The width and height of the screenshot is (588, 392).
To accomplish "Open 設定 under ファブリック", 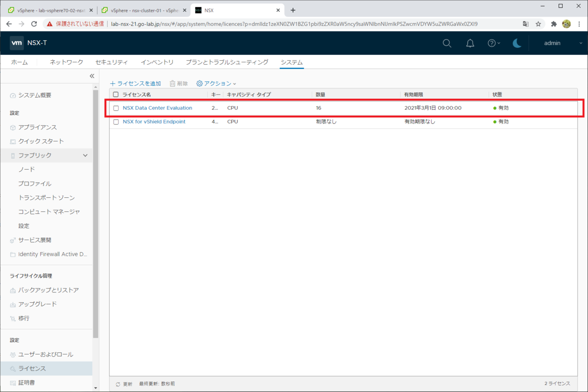I will [x=24, y=226].
